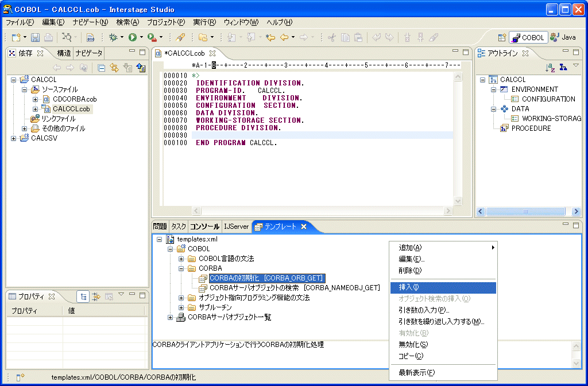588x386 pixels.
Task: Switch to the コンソール tab
Action: 204,227
